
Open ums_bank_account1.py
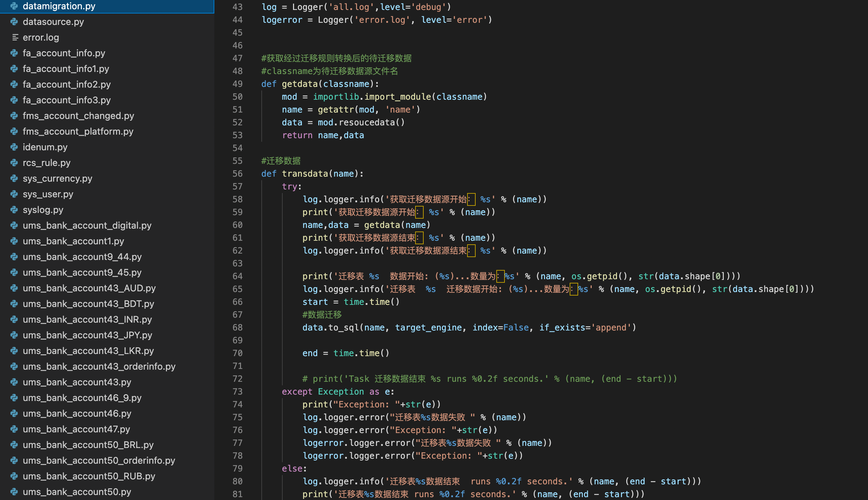(107, 241)
